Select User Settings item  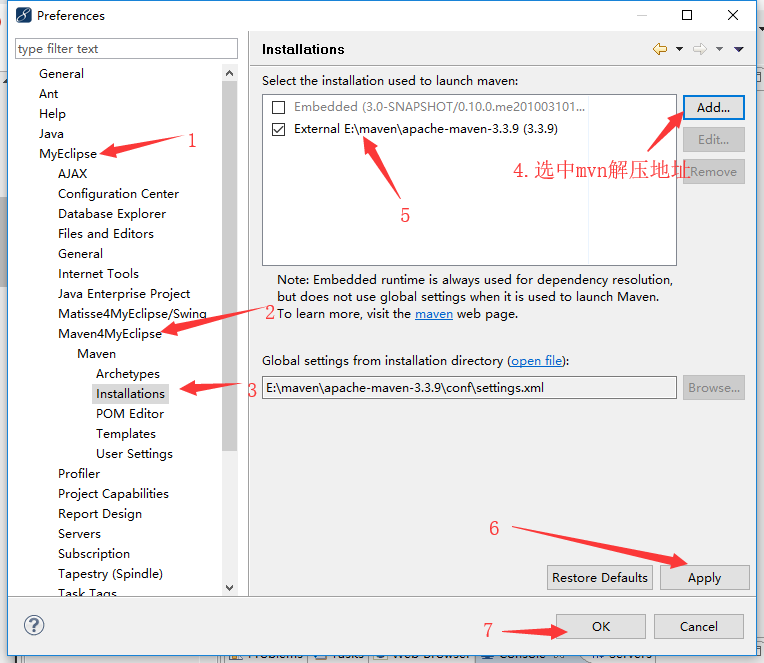(134, 454)
